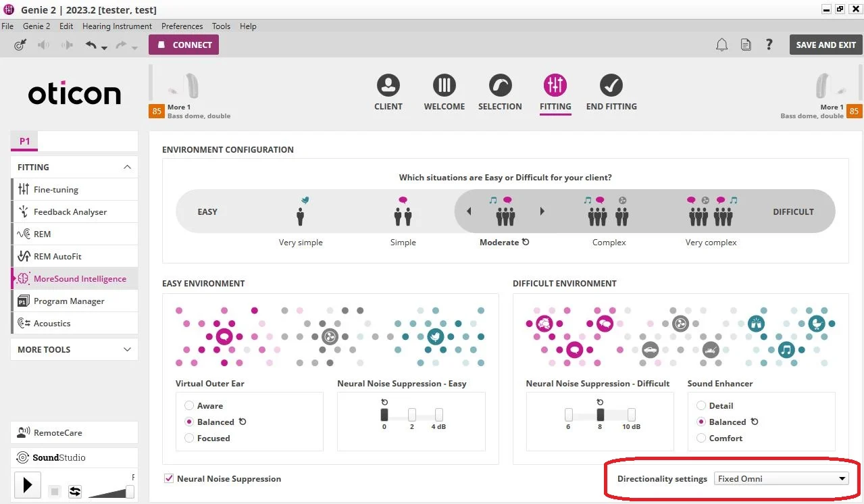Set Easy noise suppression to 2 dB

[411, 415]
